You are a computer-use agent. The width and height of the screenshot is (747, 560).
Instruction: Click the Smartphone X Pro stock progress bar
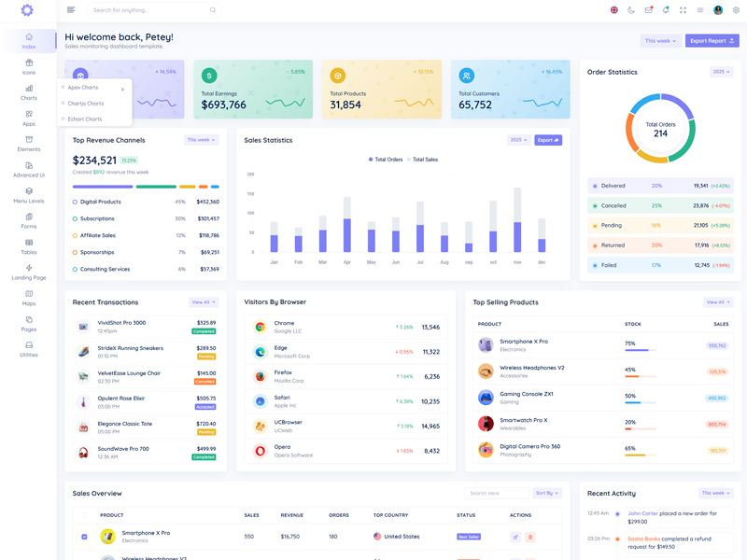pyautogui.click(x=640, y=350)
